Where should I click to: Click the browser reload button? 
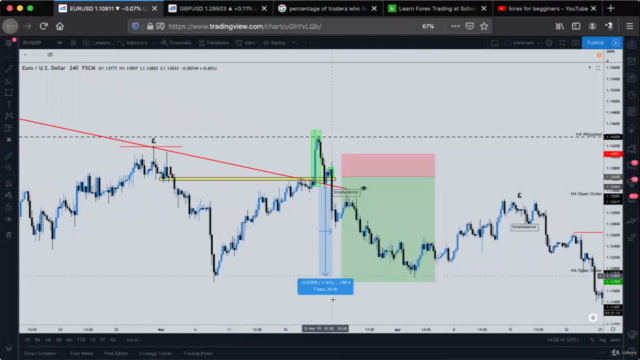pos(44,27)
